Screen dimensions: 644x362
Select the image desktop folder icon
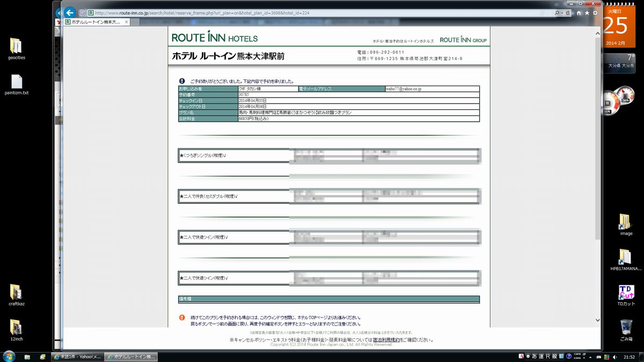tap(626, 225)
